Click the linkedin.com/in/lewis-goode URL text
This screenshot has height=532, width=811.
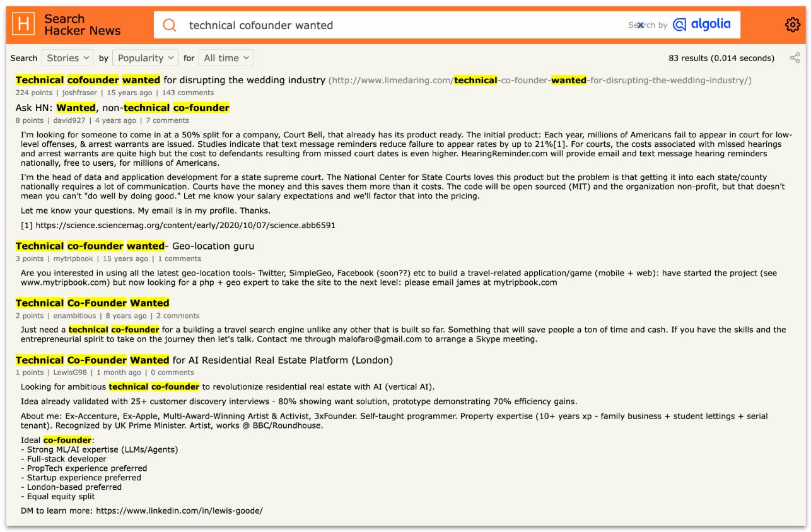(179, 511)
